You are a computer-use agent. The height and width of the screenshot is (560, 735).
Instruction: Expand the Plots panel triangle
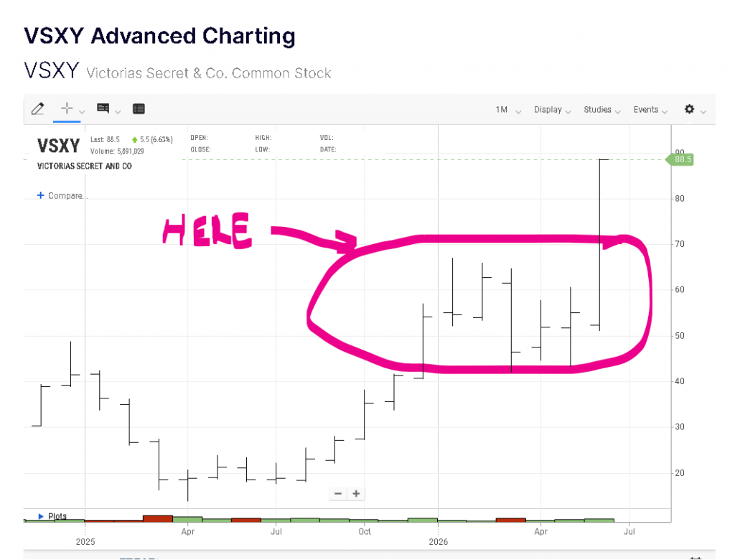[41, 516]
